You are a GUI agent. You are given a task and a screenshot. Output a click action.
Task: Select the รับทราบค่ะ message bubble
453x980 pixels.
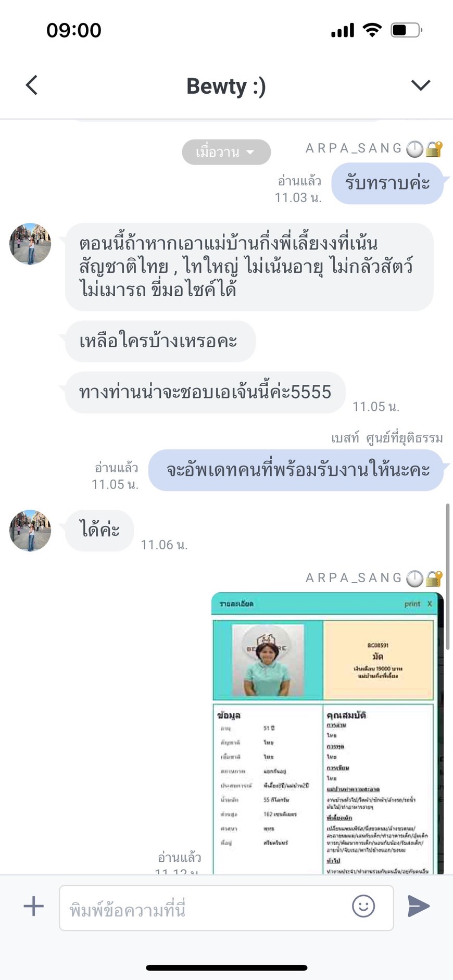[387, 183]
